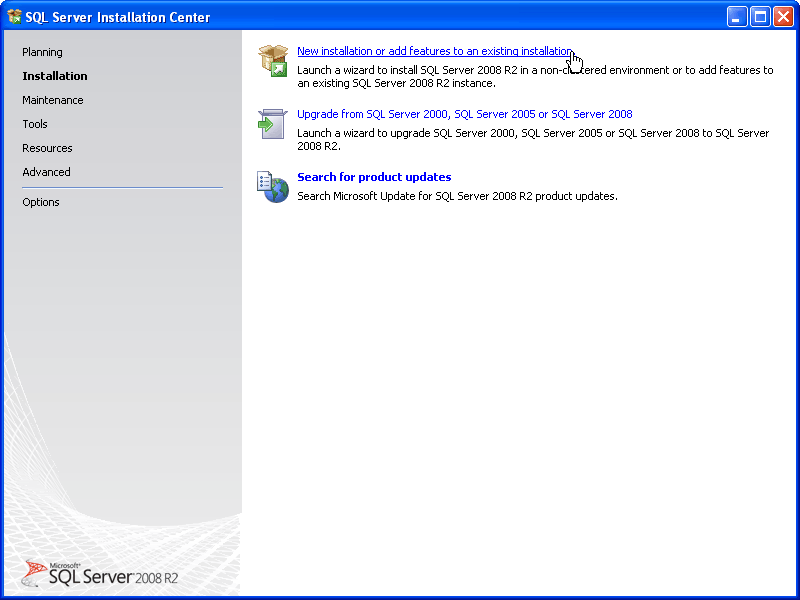Select the Advanced category
Screen dimensions: 800x600
click(x=46, y=172)
